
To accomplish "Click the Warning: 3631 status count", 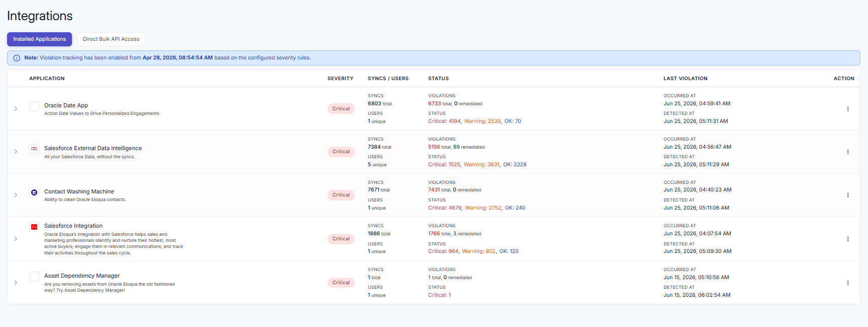I will pos(482,165).
